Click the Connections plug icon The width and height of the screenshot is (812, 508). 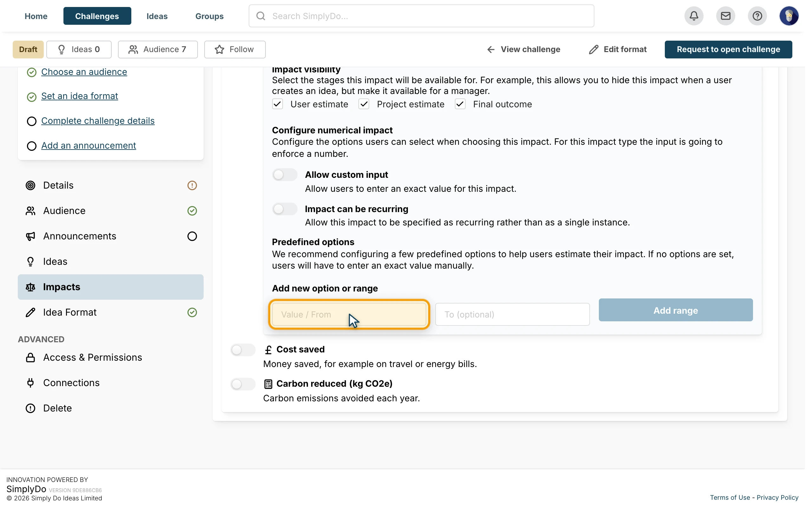click(30, 383)
